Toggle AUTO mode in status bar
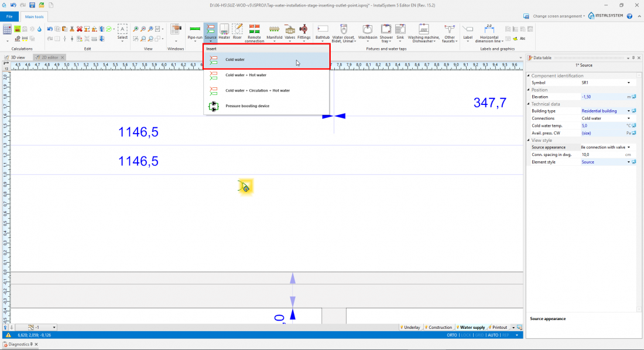Screen dimensions: 644x350 (x=492, y=335)
